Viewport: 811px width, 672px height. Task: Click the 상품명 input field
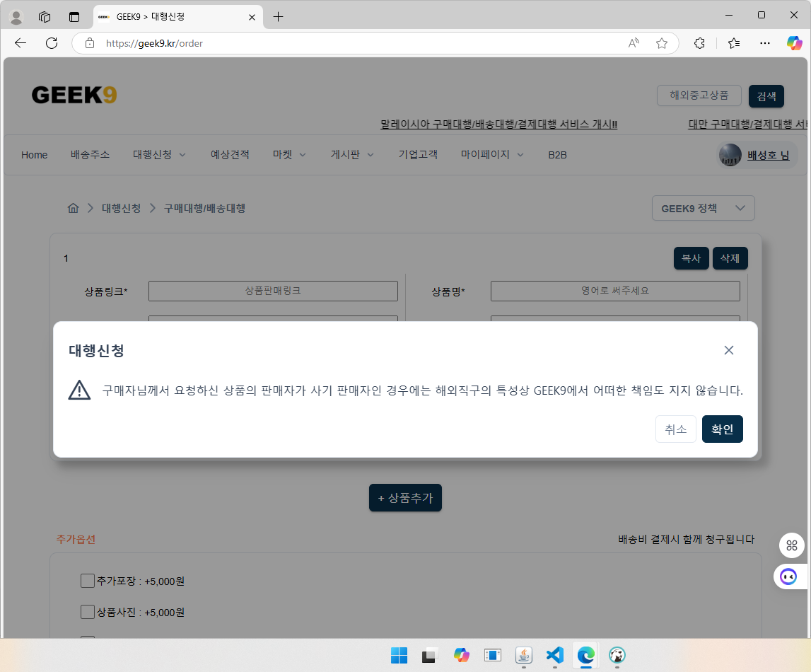tap(615, 291)
